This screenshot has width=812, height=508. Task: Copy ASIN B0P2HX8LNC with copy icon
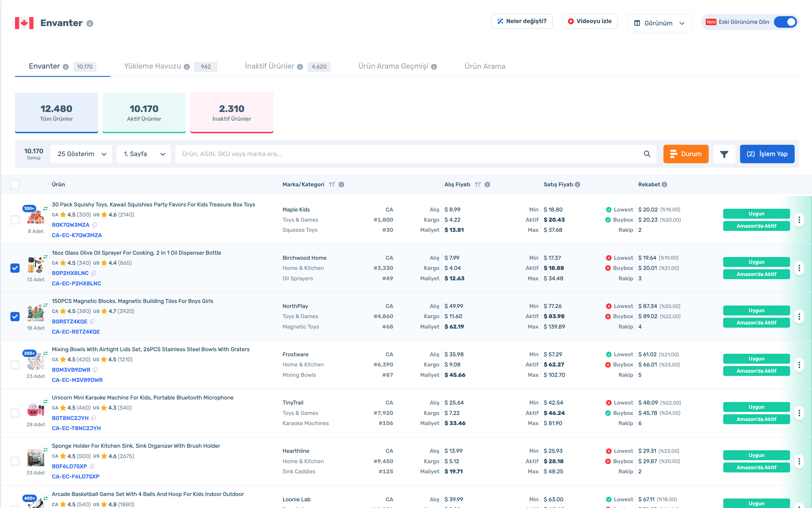(x=94, y=273)
